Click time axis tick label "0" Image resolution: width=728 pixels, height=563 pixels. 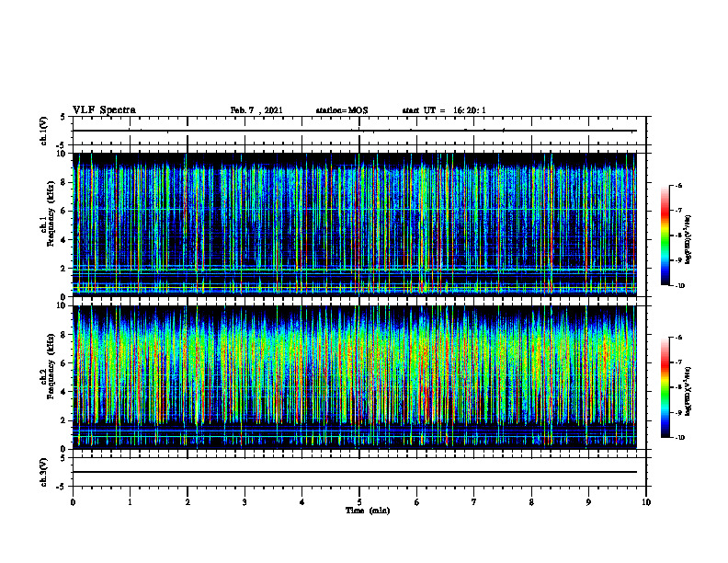73,502
